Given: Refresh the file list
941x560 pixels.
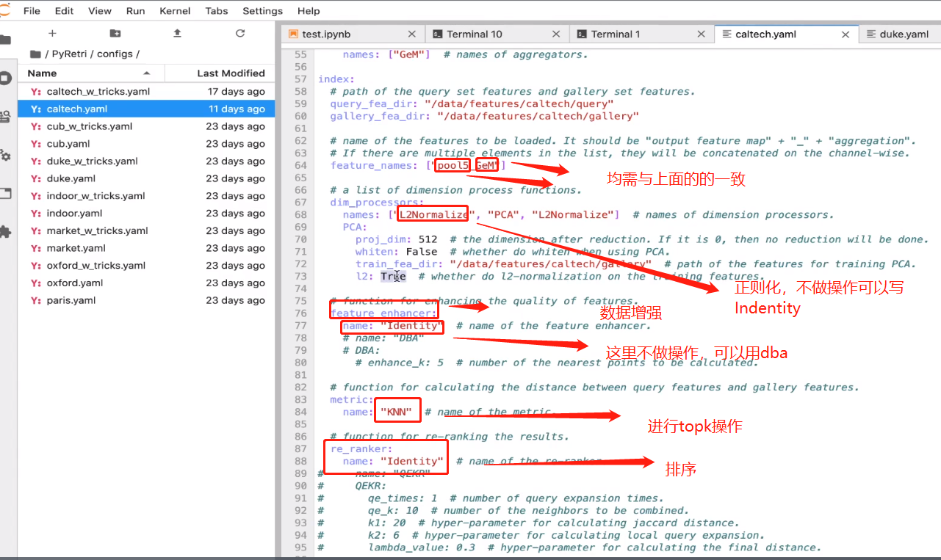Looking at the screenshot, I should tap(240, 34).
